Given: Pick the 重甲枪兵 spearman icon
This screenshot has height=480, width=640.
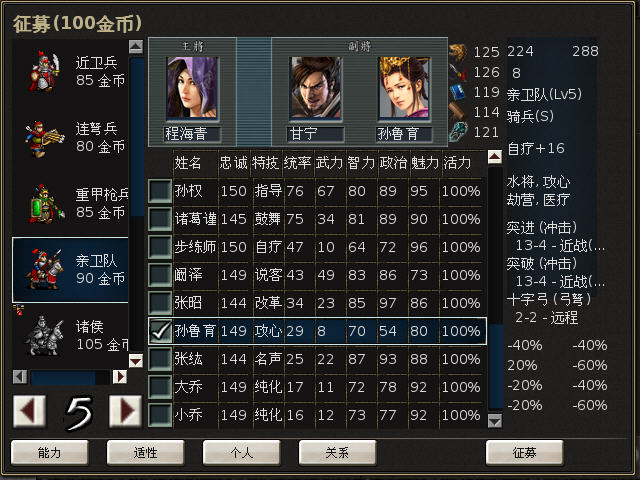Looking at the screenshot, I should tap(46, 204).
